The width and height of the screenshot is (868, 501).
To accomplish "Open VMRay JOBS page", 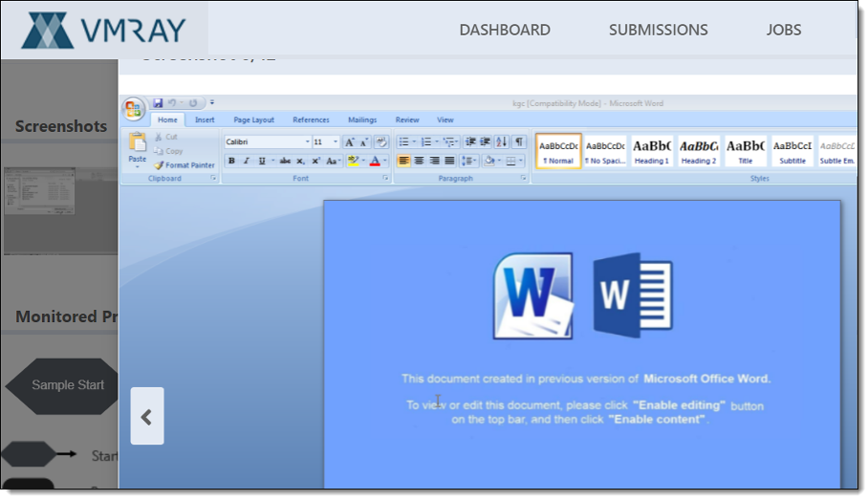I will [783, 30].
